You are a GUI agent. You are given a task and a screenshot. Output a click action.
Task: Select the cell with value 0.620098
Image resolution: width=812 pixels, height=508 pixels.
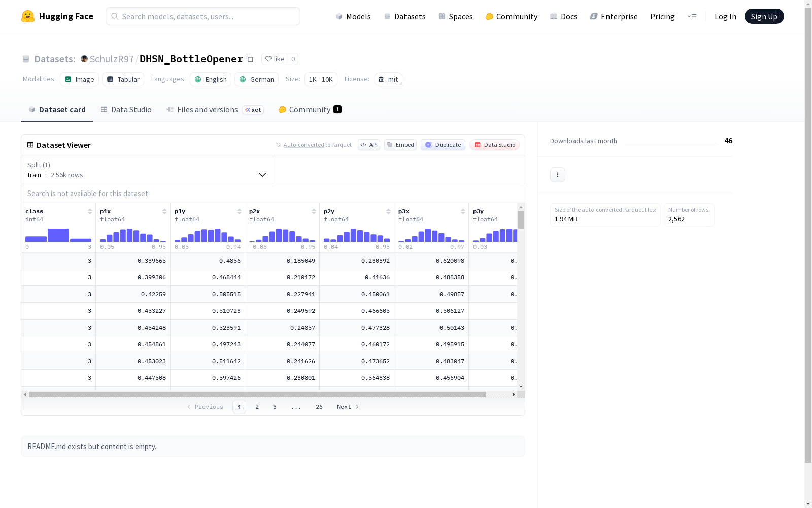(431, 261)
